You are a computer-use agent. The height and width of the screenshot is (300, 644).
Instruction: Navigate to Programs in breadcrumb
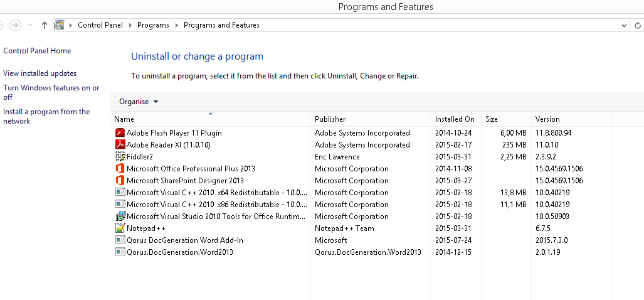pos(153,25)
